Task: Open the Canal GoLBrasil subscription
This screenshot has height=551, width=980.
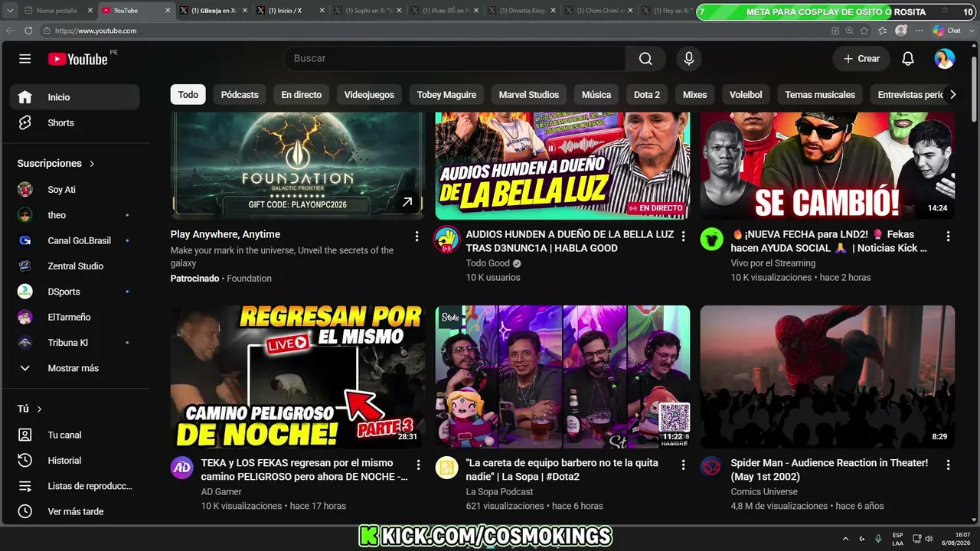Action: click(75, 240)
